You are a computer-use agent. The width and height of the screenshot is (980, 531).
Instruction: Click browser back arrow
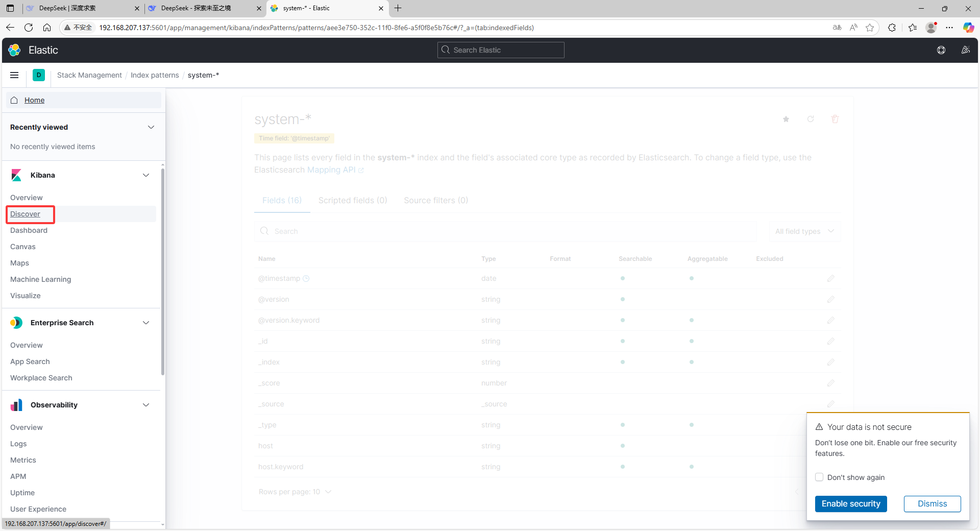10,28
